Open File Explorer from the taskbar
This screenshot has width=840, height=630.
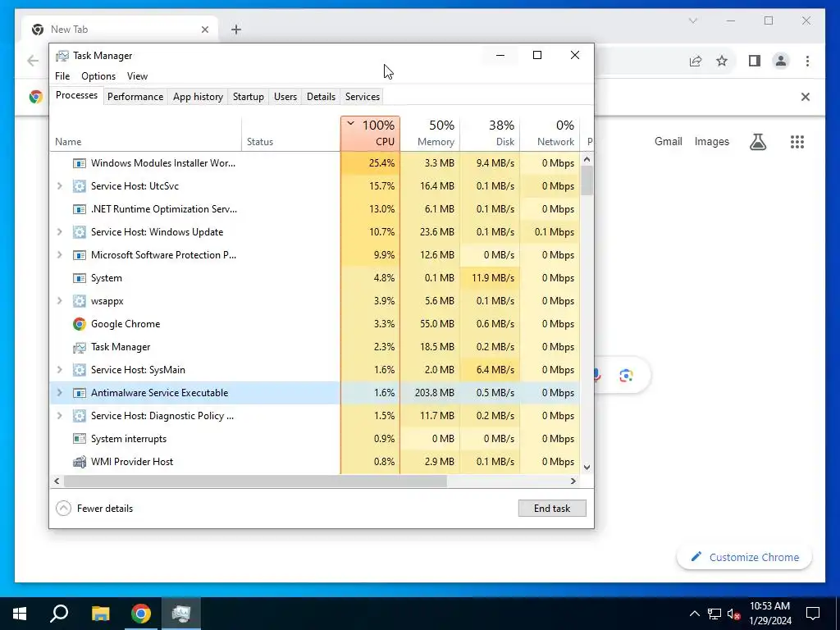click(100, 614)
